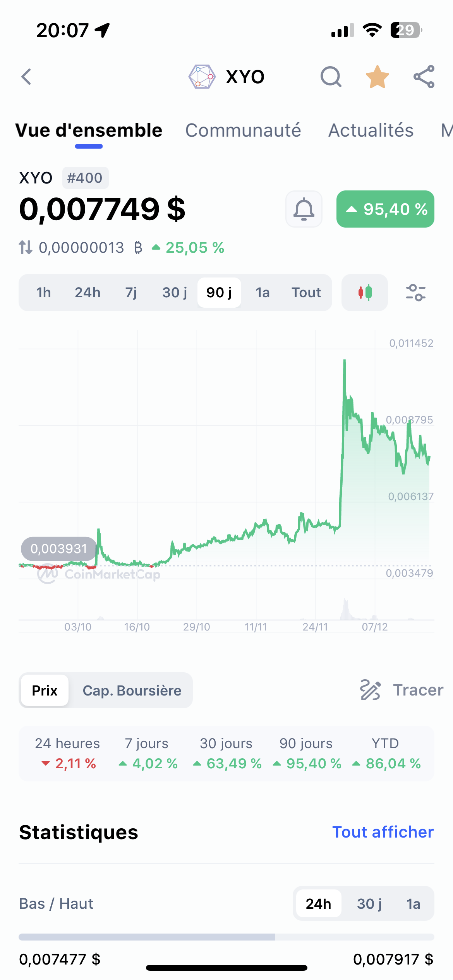Switch to candlestick chart view
453x980 pixels.
tap(364, 293)
